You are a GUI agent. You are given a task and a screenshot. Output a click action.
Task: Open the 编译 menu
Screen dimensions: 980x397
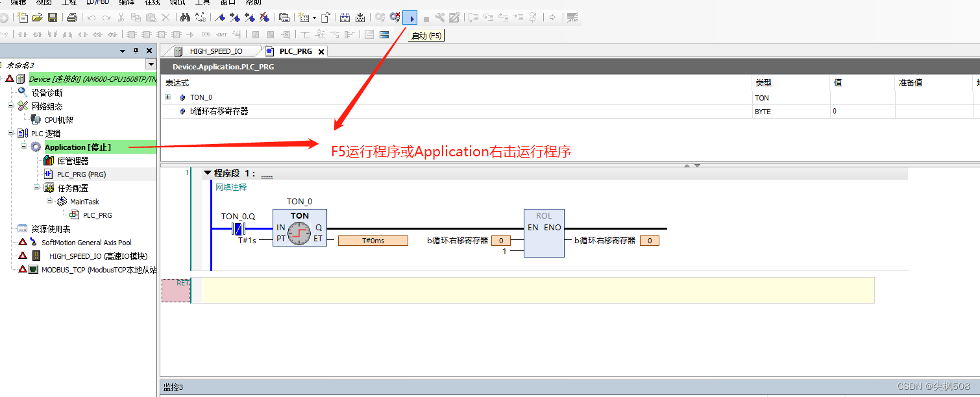pos(127,3)
